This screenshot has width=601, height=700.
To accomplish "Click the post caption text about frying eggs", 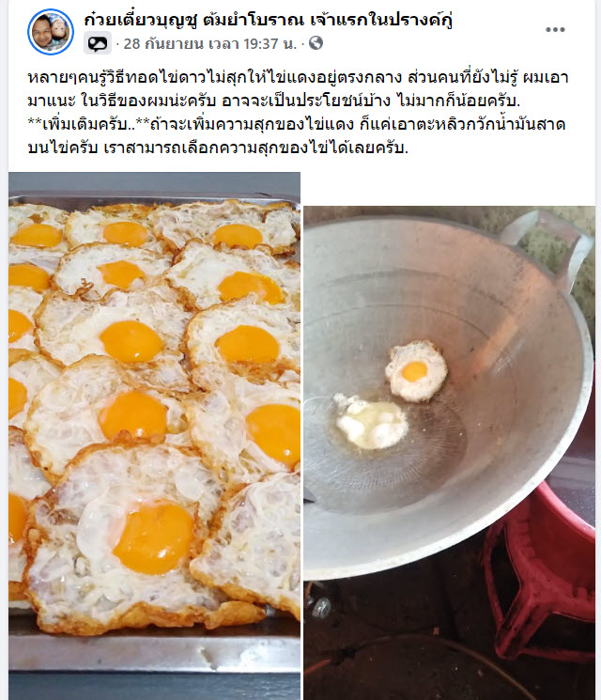I will point(298,113).
